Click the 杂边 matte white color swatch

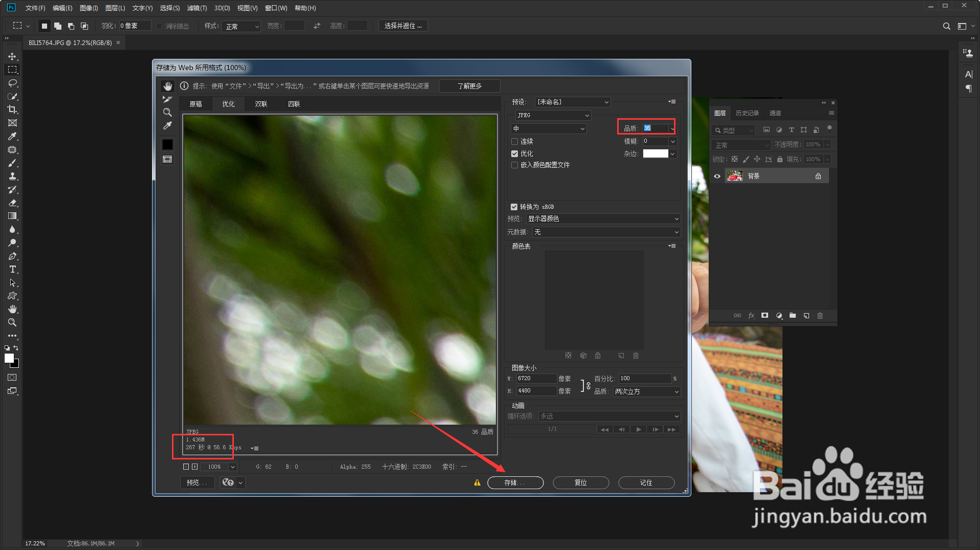point(656,153)
